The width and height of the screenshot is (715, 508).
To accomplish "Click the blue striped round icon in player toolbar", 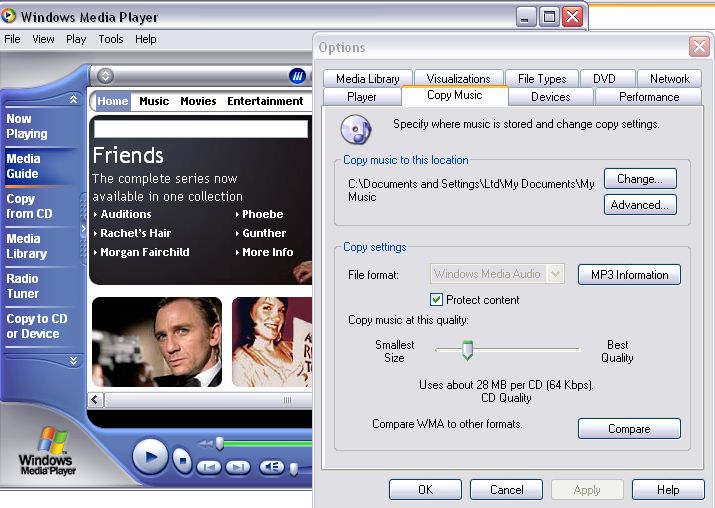I will (x=298, y=76).
